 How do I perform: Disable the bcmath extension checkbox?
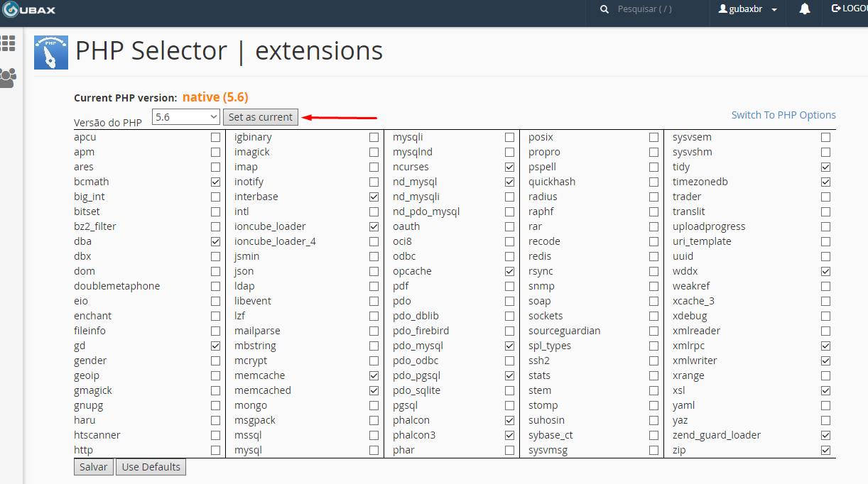click(215, 182)
